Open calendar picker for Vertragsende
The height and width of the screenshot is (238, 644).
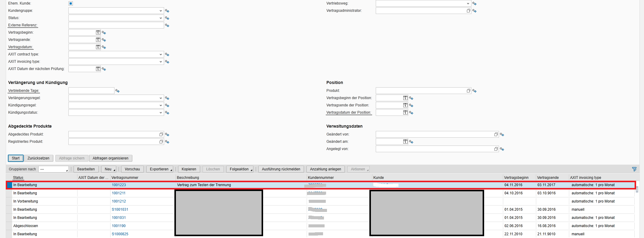click(x=98, y=40)
